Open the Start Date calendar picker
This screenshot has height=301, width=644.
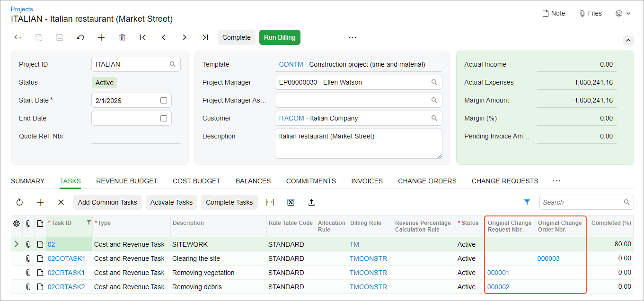(x=164, y=100)
